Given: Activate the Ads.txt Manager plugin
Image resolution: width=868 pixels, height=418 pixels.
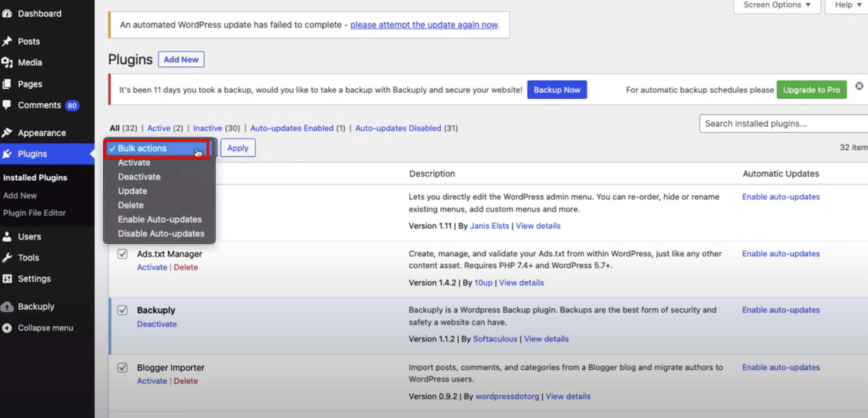Looking at the screenshot, I should click(152, 267).
